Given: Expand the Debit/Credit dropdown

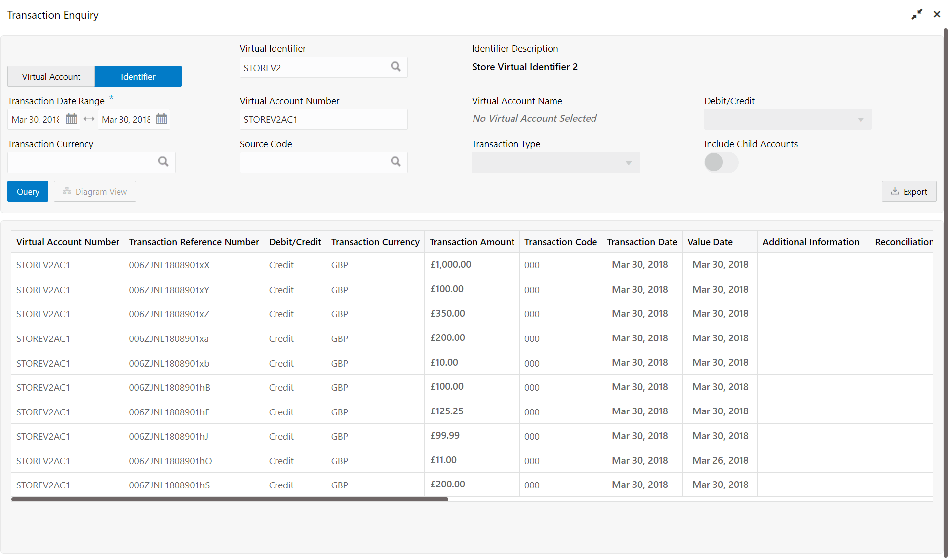Looking at the screenshot, I should point(788,119).
